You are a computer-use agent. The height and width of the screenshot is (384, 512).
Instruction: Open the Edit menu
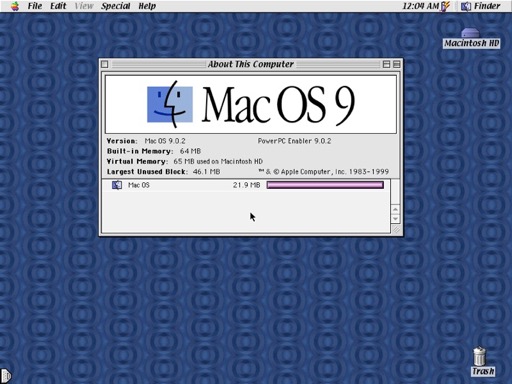(x=58, y=6)
